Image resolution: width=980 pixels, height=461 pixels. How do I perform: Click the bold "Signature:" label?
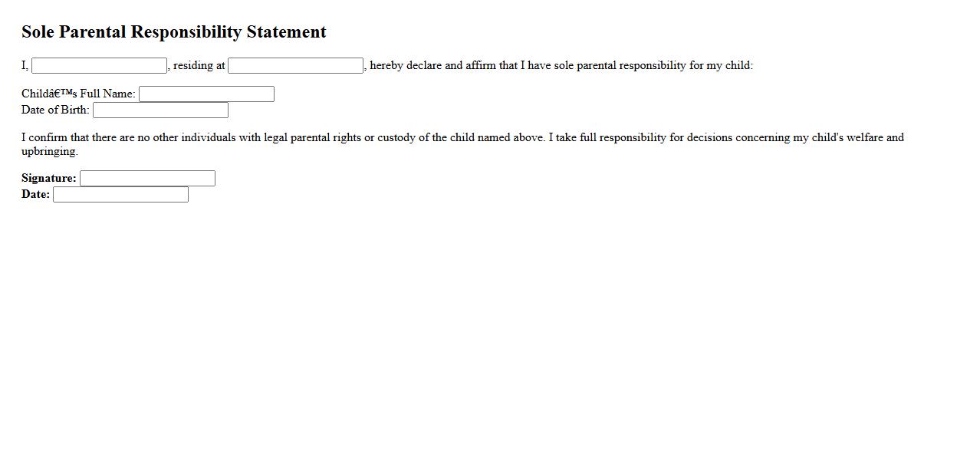pos(49,179)
